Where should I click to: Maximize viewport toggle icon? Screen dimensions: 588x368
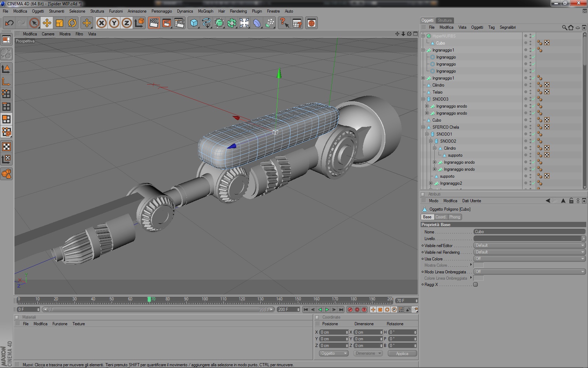(x=415, y=34)
